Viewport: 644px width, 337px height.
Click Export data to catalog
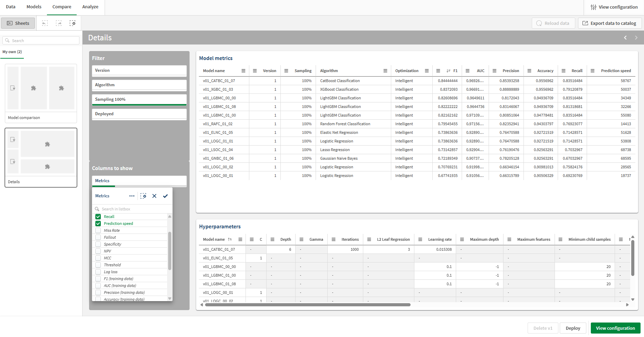[610, 23]
